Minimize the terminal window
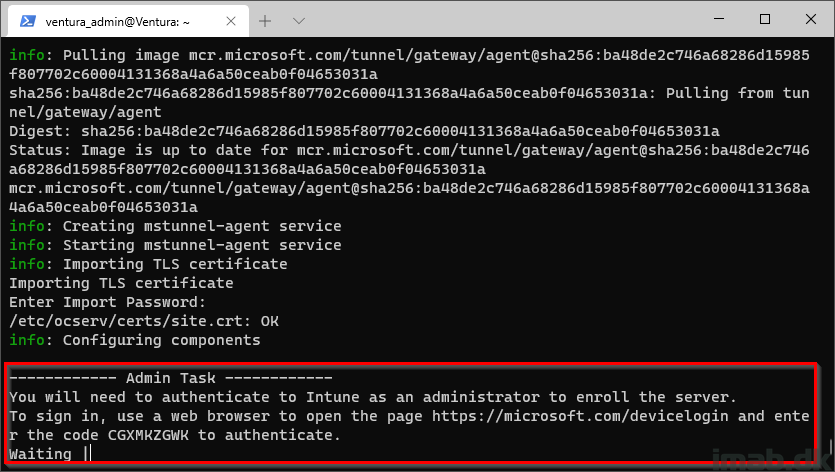The width and height of the screenshot is (835, 472). coord(718,19)
